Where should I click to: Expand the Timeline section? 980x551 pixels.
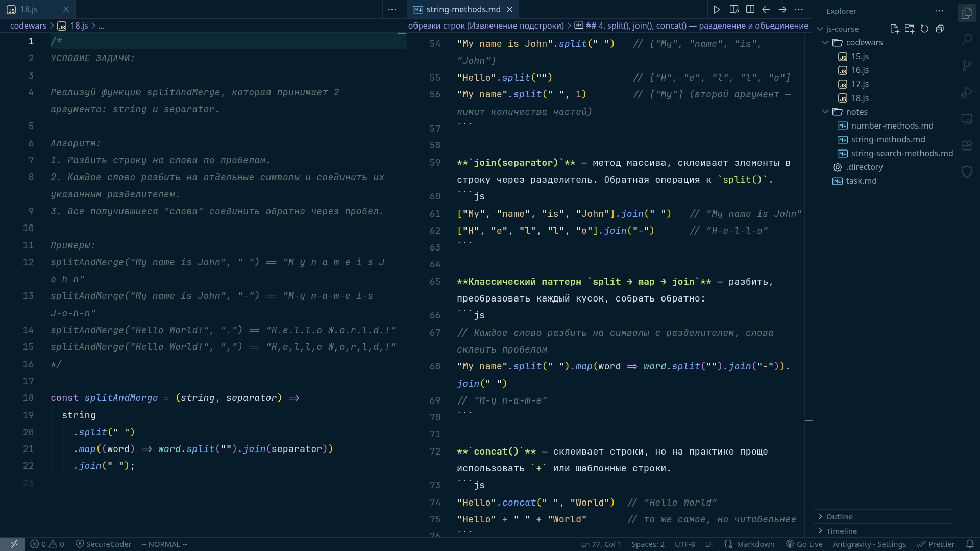[883, 531]
